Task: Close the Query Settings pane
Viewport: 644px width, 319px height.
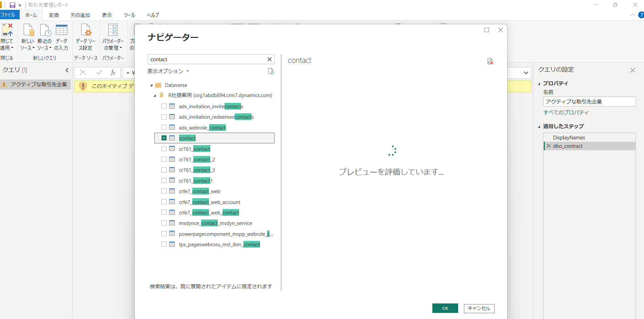Action: [632, 70]
